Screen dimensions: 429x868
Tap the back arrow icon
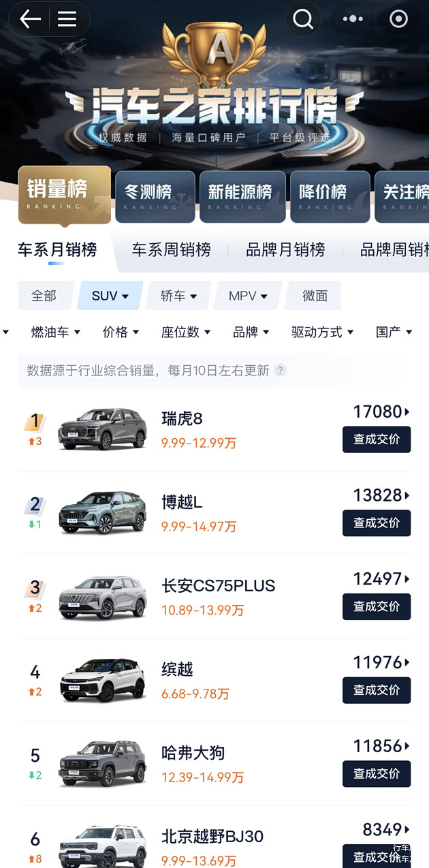(30, 19)
